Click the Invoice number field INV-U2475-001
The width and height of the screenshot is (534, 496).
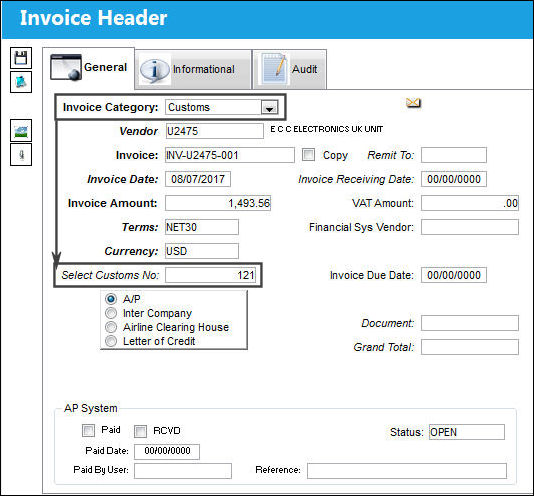tap(230, 155)
